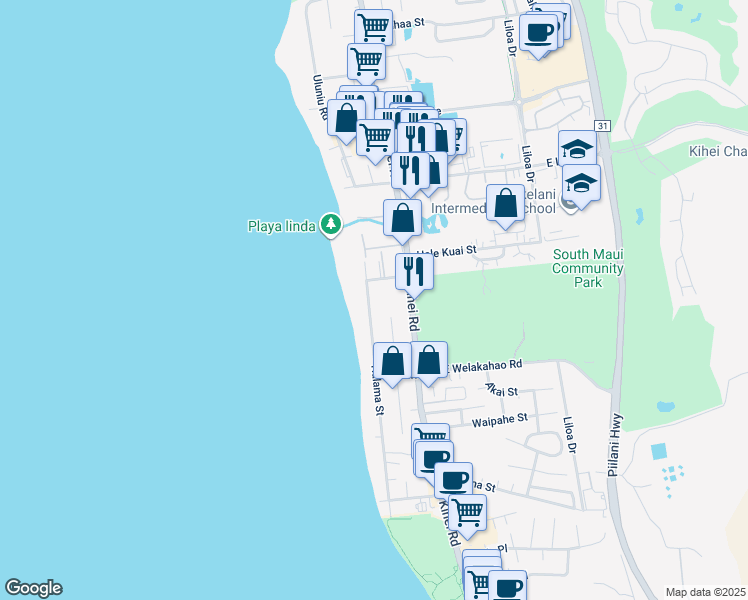The width and height of the screenshot is (748, 600).
Task: Click the South Maui Community Park label
Action: coord(588,268)
